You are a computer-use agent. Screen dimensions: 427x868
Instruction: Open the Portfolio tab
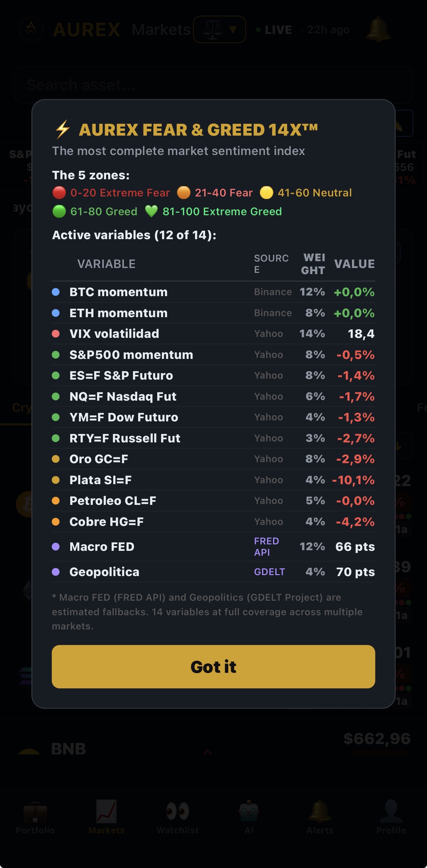(35, 817)
